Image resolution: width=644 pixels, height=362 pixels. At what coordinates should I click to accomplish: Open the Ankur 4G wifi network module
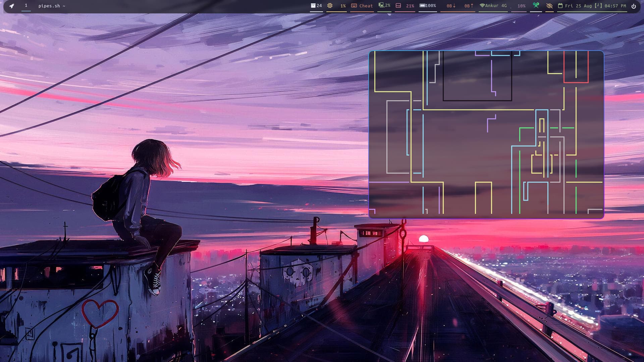[x=493, y=6]
